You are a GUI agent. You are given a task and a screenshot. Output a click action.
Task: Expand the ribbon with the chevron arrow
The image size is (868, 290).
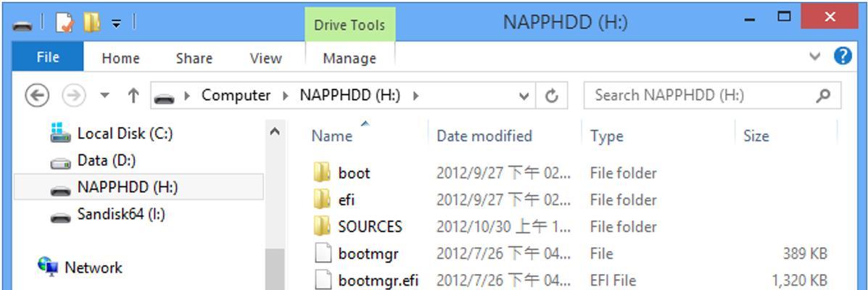pos(815,56)
